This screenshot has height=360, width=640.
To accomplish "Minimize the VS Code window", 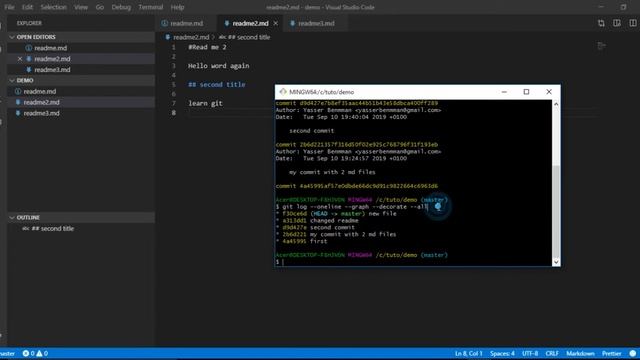I will [601, 7].
